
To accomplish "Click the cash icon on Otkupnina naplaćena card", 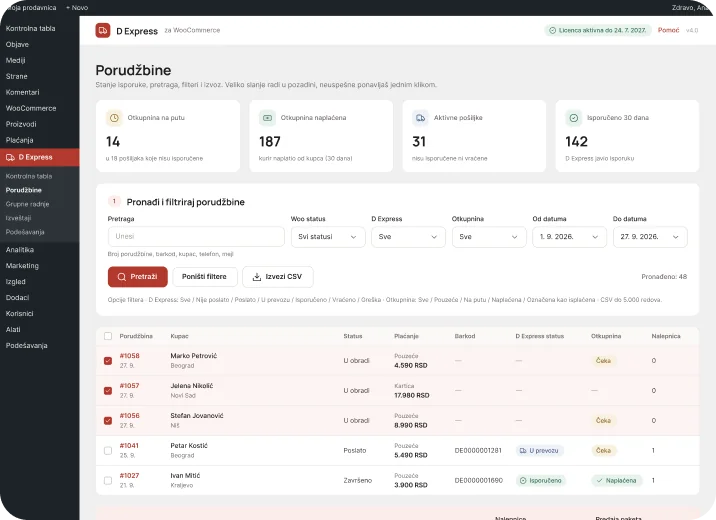I will pos(267,118).
